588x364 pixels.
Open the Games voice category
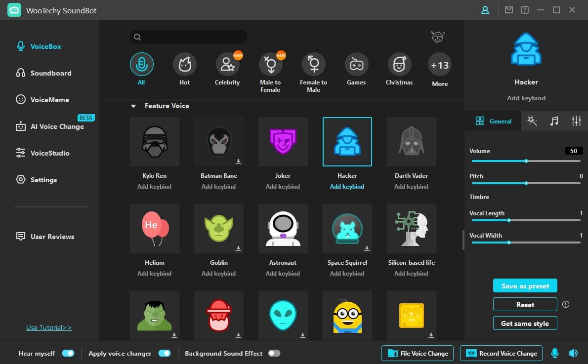point(356,64)
